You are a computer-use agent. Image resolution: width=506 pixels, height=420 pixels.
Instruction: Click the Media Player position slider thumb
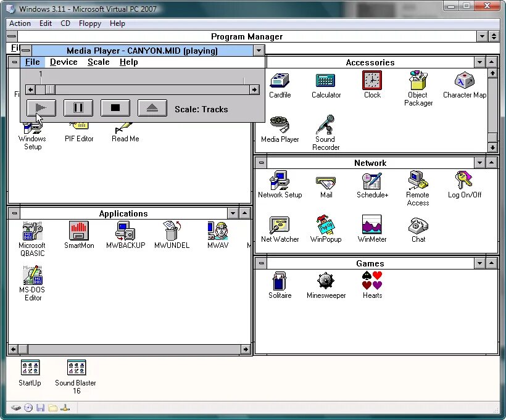click(x=50, y=89)
